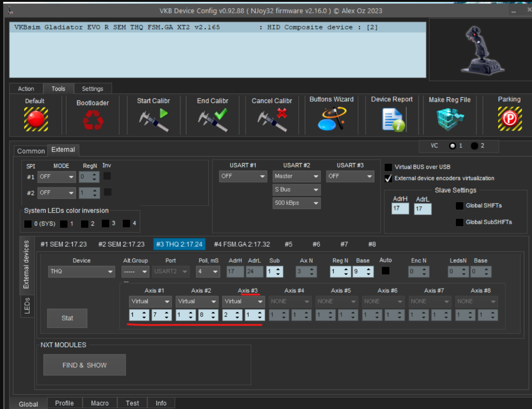Screen dimensions: 532x409
Task: Open the Alt.Group dropdown
Action: [x=135, y=271]
